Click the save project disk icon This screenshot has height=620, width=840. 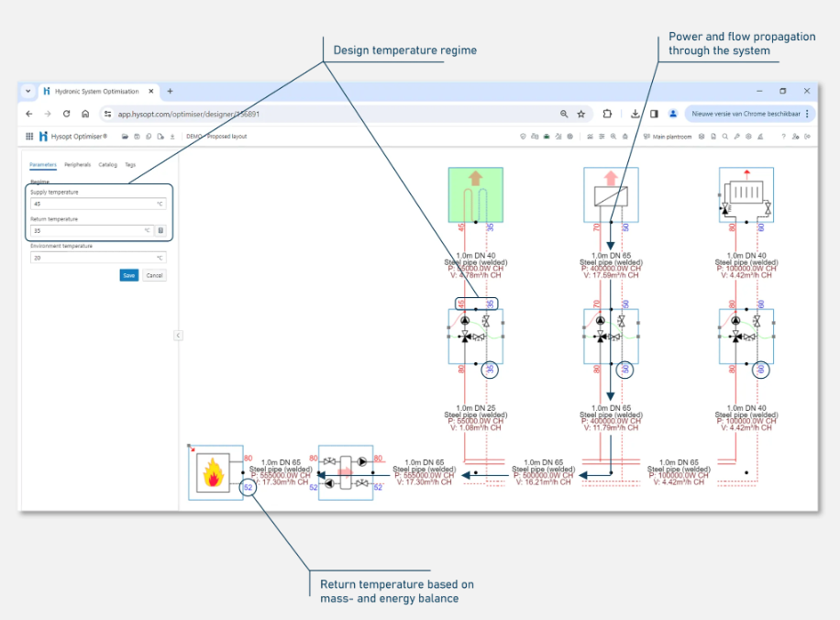click(x=137, y=137)
